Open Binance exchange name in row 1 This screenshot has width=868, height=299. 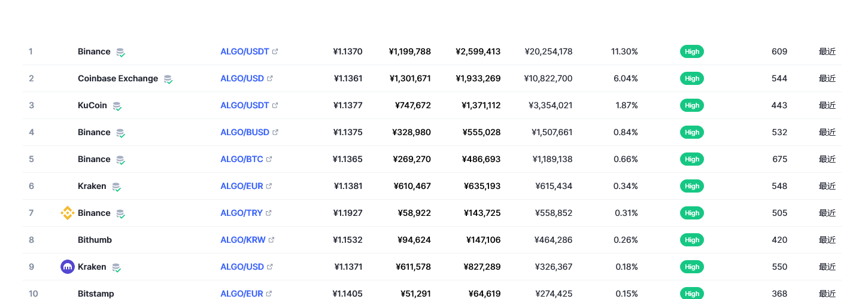(94, 51)
